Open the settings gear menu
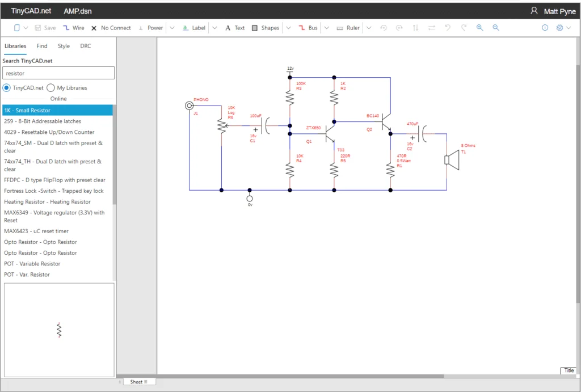 [x=559, y=27]
